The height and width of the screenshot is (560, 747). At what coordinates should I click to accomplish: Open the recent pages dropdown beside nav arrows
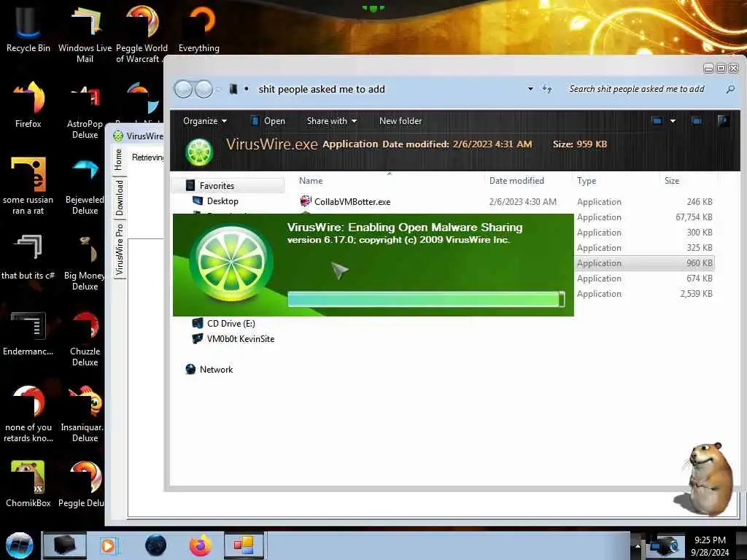218,89
